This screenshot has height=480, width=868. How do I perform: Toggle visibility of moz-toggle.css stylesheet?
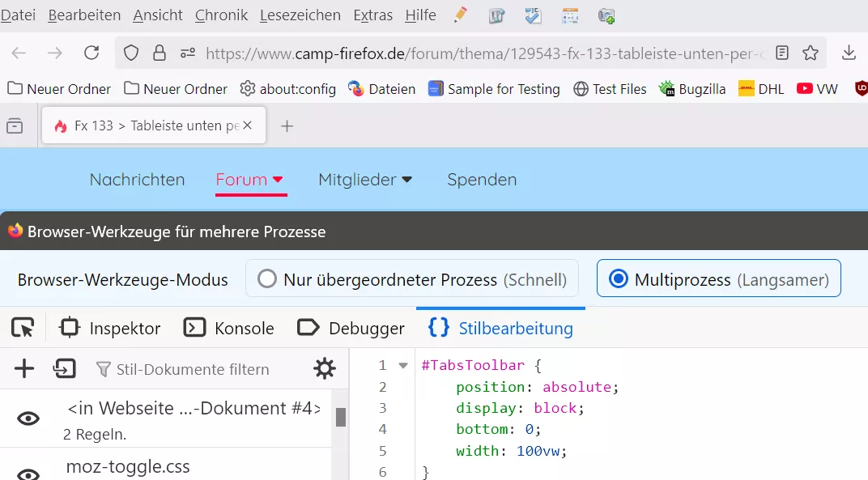coord(28,474)
